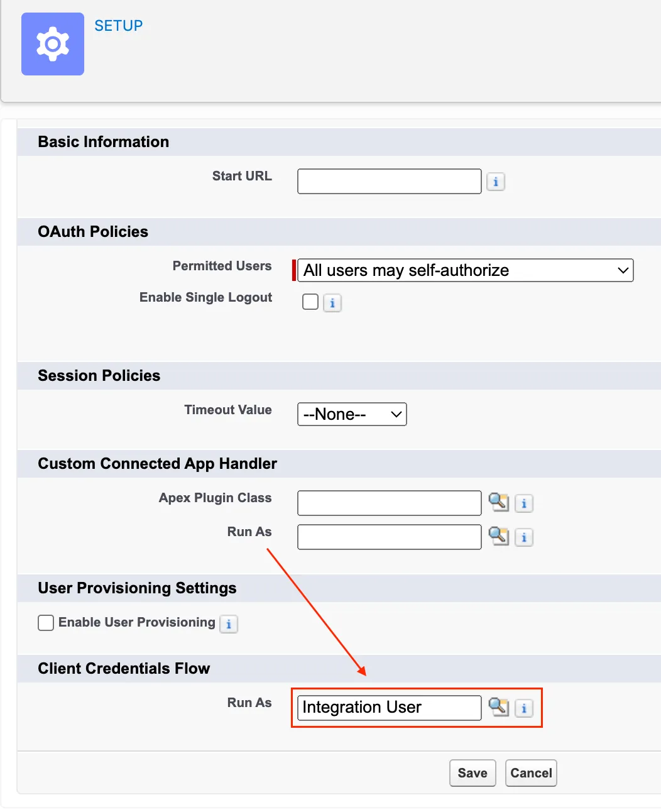Check Enable User Provisioning
Screen dimensions: 661x812
pos(46,623)
